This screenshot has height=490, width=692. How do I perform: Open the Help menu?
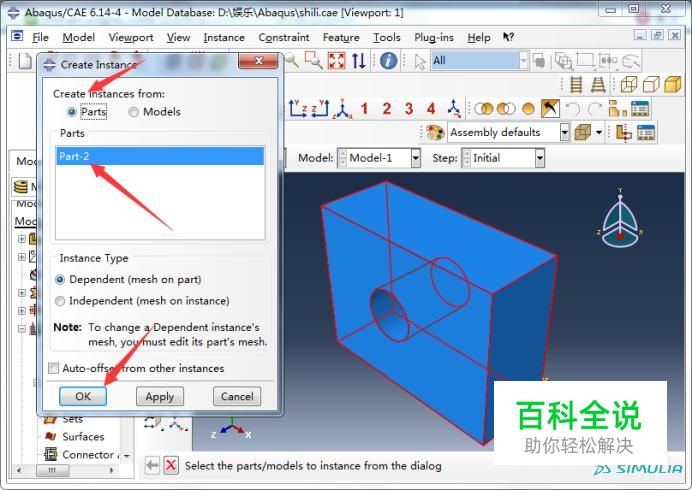pyautogui.click(x=479, y=38)
